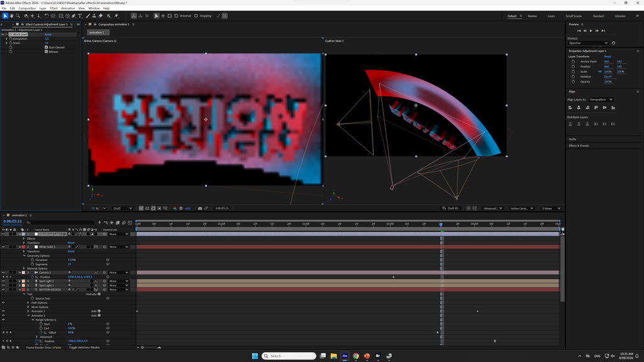This screenshot has height=362, width=644.
Task: Select the Eraser tool
Action: click(x=101, y=16)
